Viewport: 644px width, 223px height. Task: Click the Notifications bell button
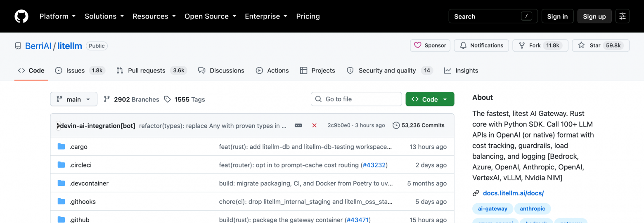tap(481, 45)
